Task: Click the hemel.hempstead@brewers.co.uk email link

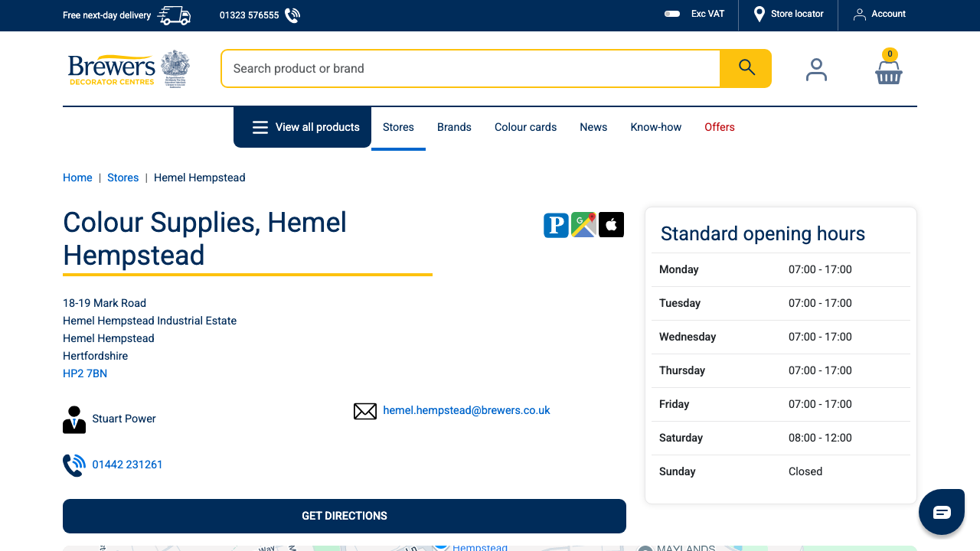Action: pyautogui.click(x=466, y=410)
